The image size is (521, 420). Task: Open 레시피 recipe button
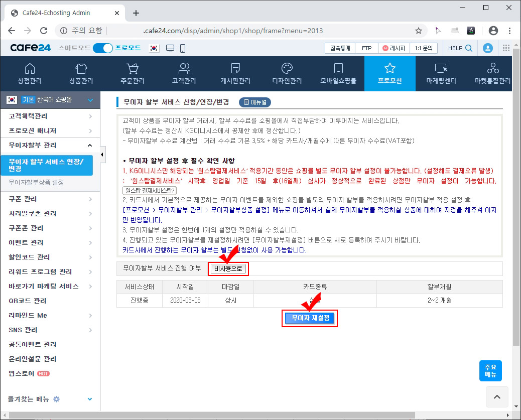pos(394,48)
